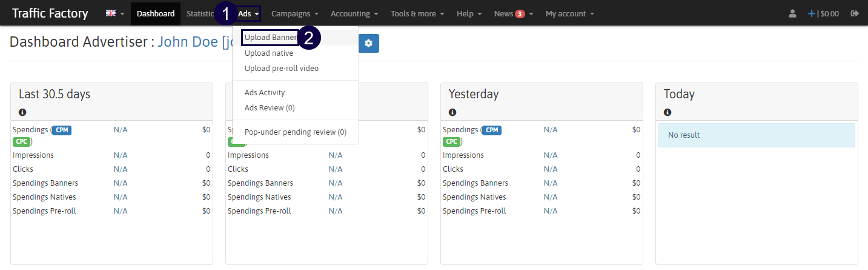Click info icon under Yesterday
This screenshot has width=868, height=270.
coord(452,112)
